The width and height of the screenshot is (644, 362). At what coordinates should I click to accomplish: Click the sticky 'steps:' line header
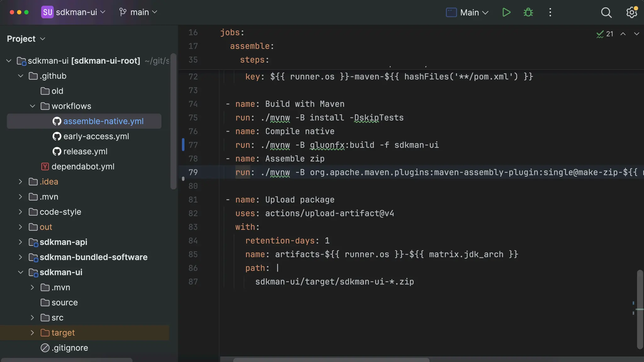click(254, 60)
